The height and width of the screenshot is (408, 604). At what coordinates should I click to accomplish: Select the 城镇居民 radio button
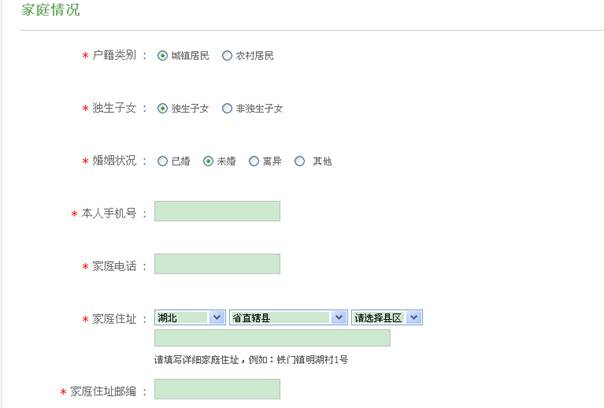(x=163, y=56)
